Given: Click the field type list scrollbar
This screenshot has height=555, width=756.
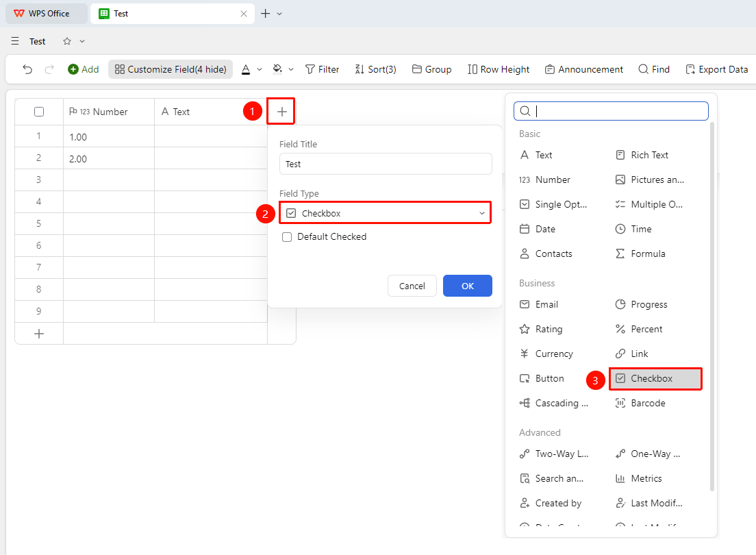Looking at the screenshot, I should 712,306.
